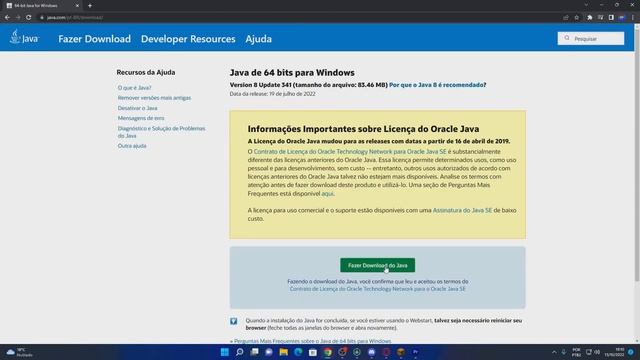Open Windows taskbar search

[240, 352]
